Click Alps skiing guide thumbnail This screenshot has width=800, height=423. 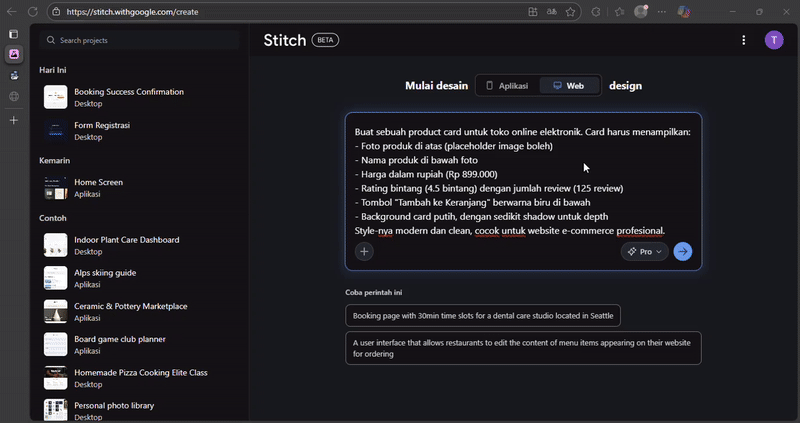(x=56, y=278)
